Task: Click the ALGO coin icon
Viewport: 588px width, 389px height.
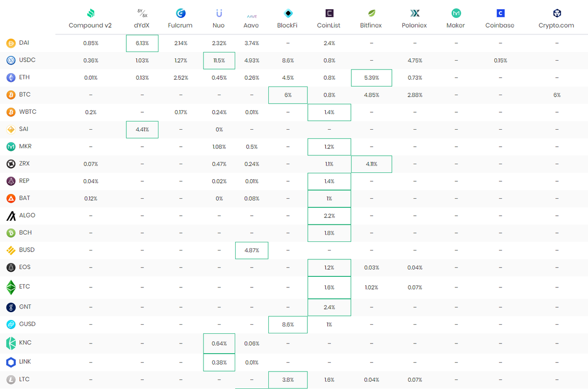Action: [x=11, y=216]
